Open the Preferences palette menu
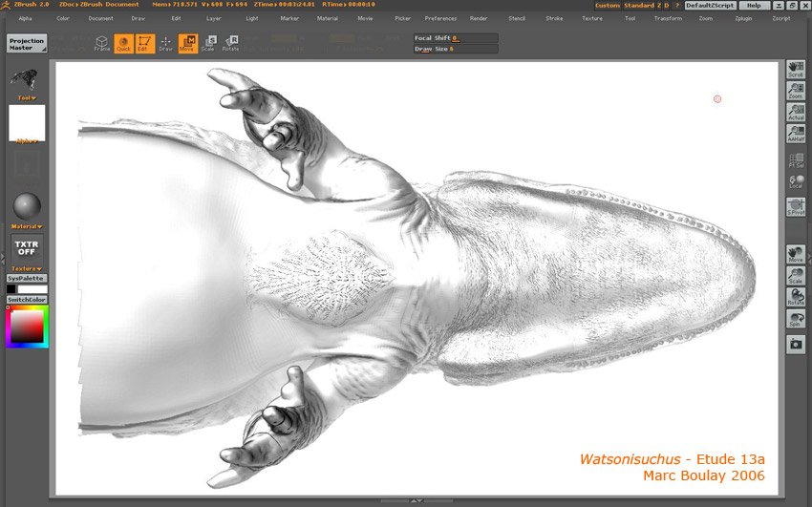812x507 pixels. pos(440,19)
